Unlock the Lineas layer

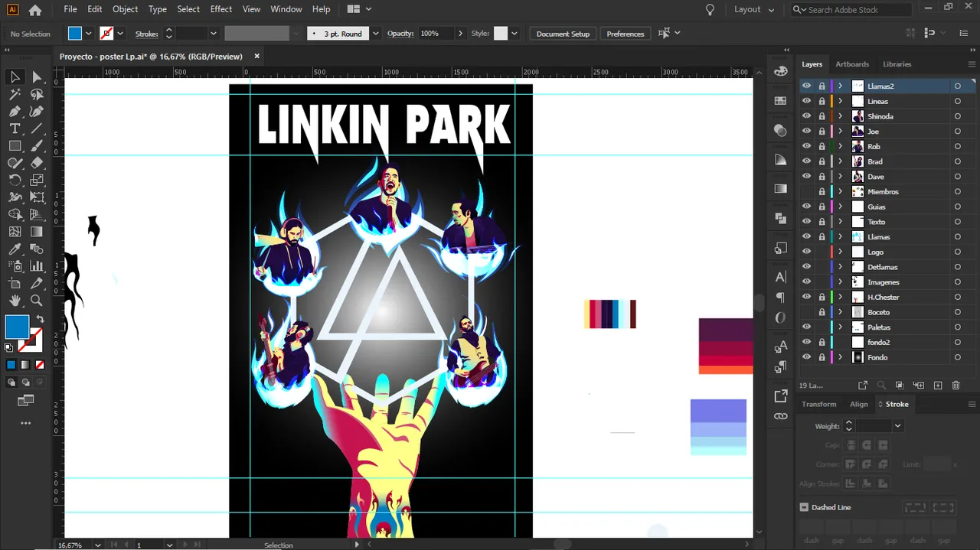[x=822, y=101]
